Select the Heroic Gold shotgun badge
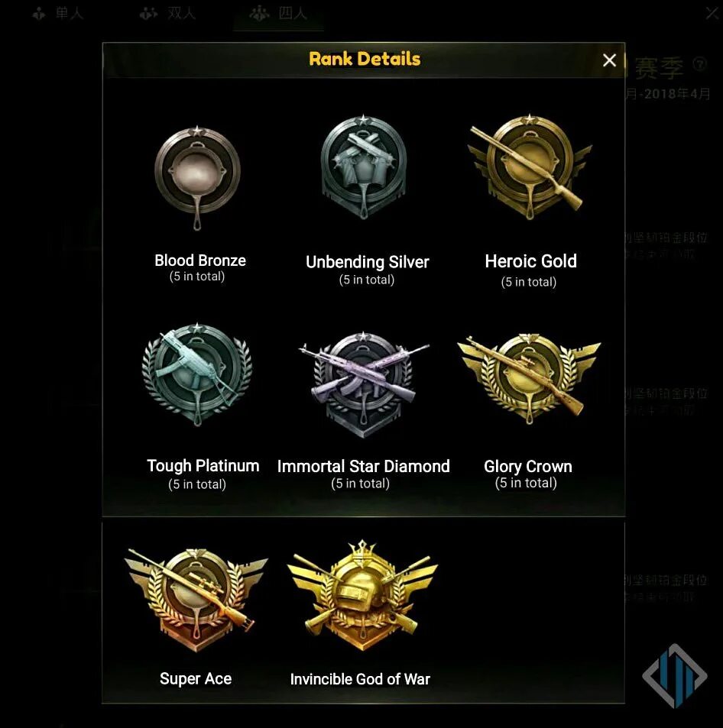The image size is (723, 728). pos(530,167)
